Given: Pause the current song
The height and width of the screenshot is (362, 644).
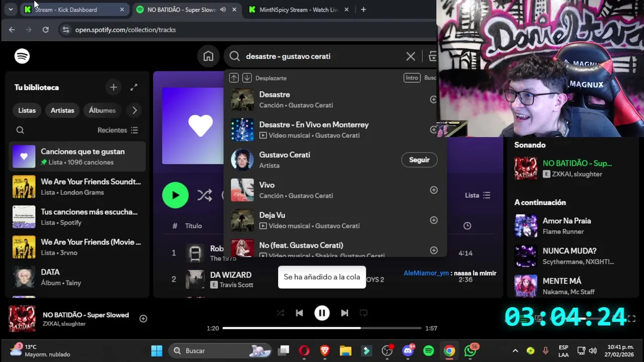Looking at the screenshot, I should [x=322, y=313].
